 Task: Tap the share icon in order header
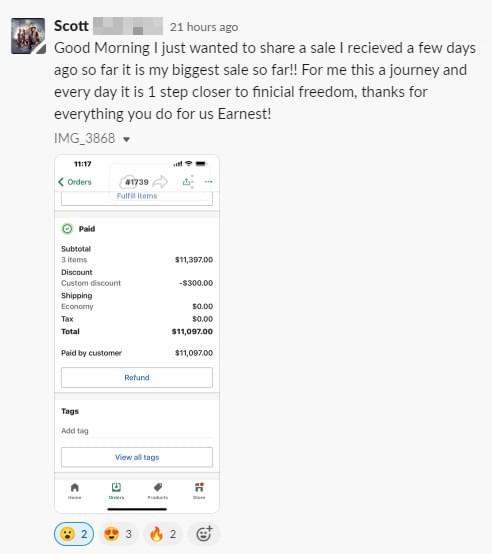click(x=187, y=182)
